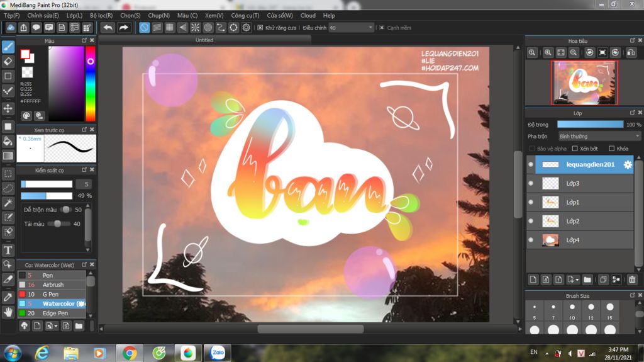Screen dimensions: 644x362
Task: Undock the Brush Size panel
Action: tap(633, 295)
